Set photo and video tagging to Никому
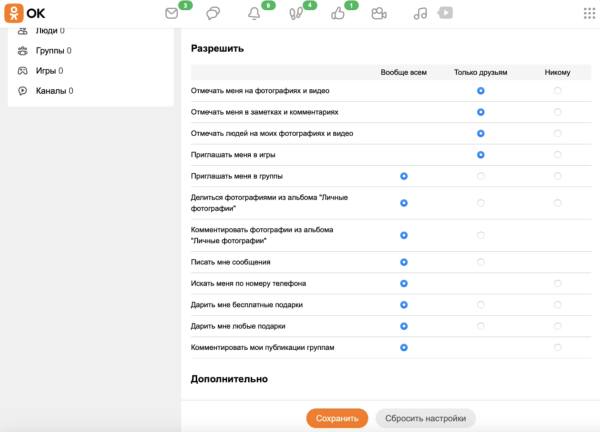Screen dimensions: 600x432 click(x=557, y=91)
